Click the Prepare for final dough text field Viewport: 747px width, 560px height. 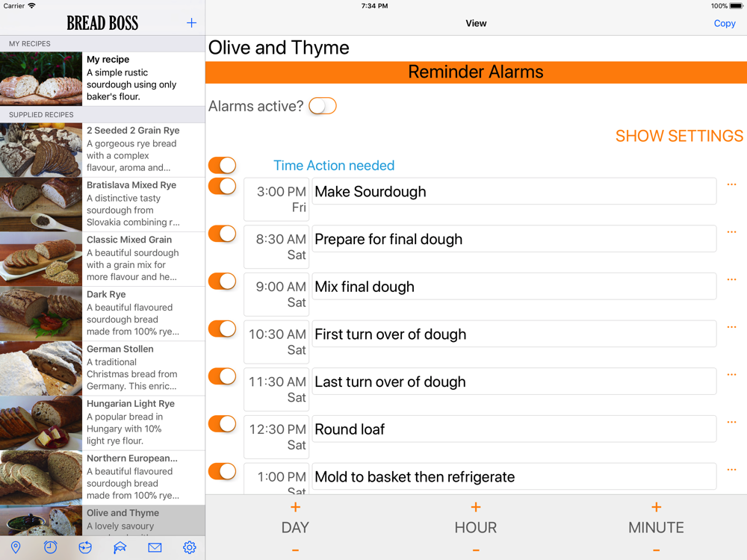pyautogui.click(x=514, y=239)
